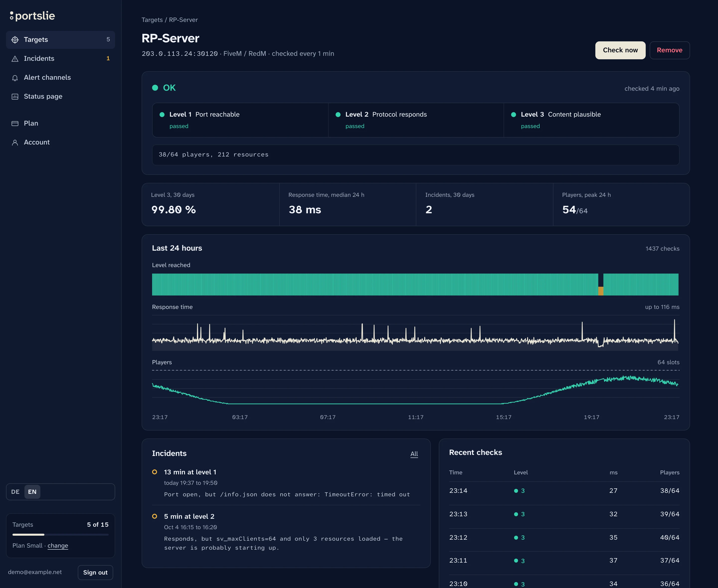Open Alert channels in the sidebar
This screenshot has width=718, height=588.
[61, 77]
